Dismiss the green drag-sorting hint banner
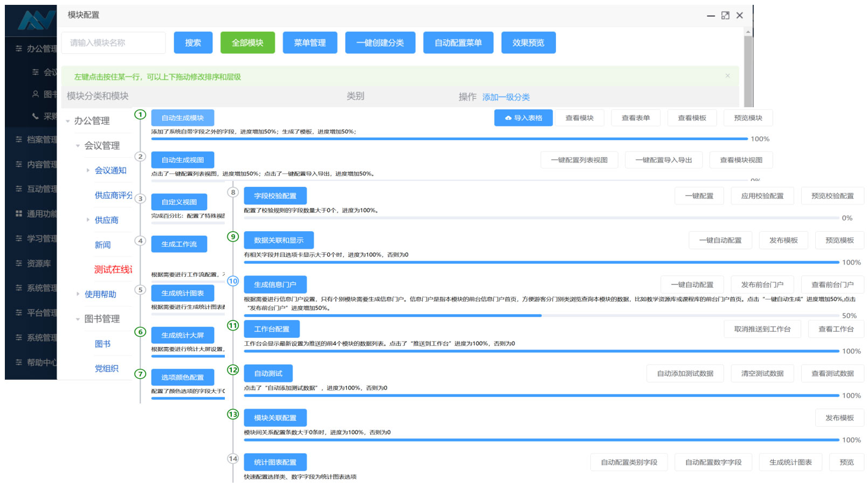 pyautogui.click(x=727, y=76)
